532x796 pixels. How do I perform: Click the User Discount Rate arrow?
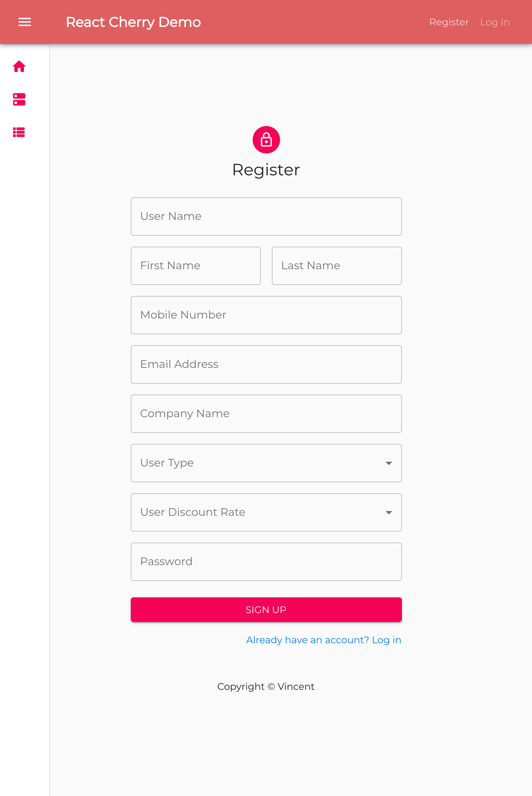pos(389,513)
